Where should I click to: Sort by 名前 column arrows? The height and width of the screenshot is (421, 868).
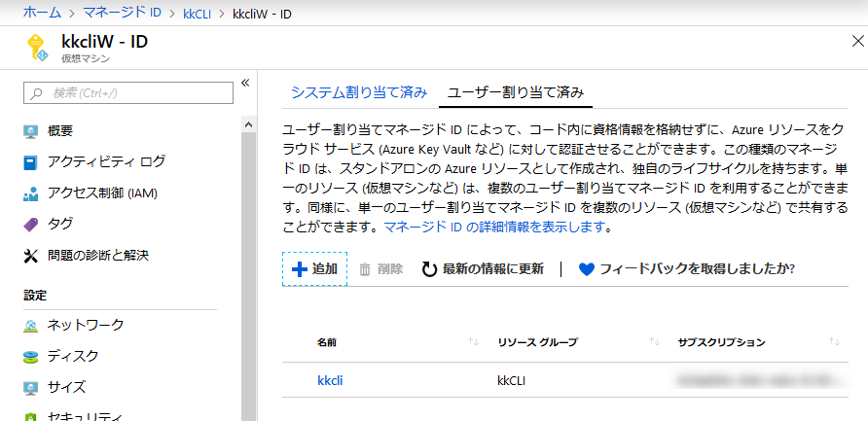(473, 342)
